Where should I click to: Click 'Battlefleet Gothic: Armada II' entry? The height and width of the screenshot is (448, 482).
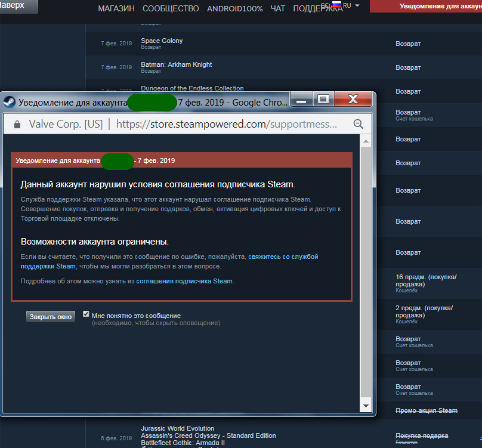pos(183,443)
